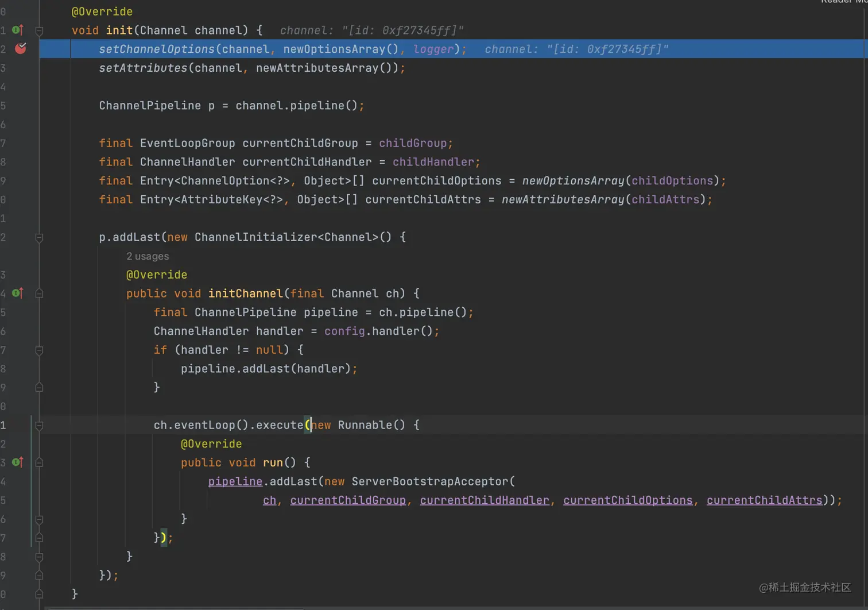Collapse the if (handler != null) block
Screen dimensions: 868x610
click(39, 350)
